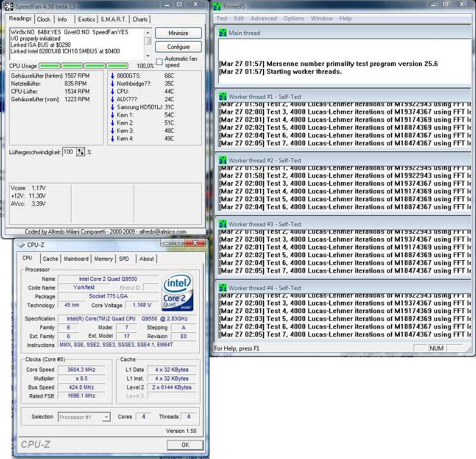Click the SpeedFan Minimize button

coord(178,33)
